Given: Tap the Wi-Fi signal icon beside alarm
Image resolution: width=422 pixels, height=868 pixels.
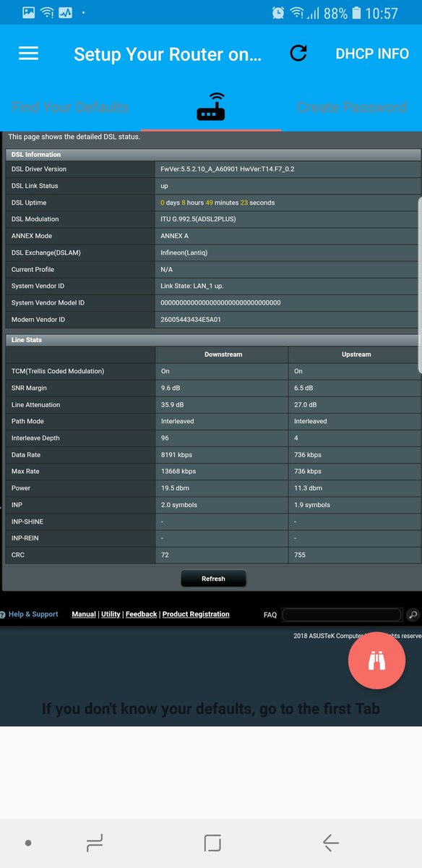Looking at the screenshot, I should click(297, 13).
